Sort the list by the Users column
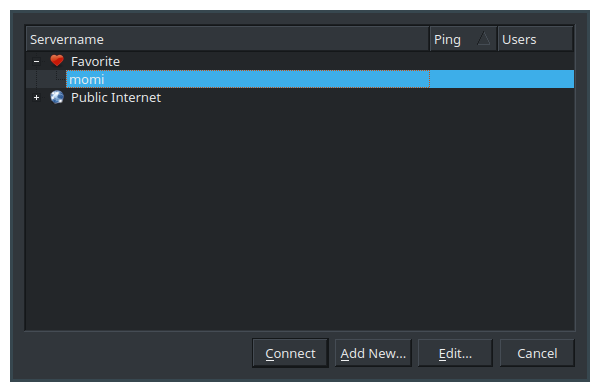Screen dimensions: 600x392 point(535,39)
